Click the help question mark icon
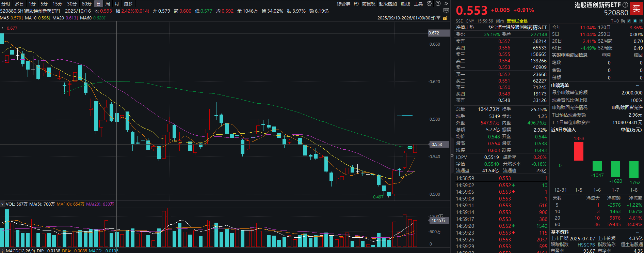 (x=438, y=4)
